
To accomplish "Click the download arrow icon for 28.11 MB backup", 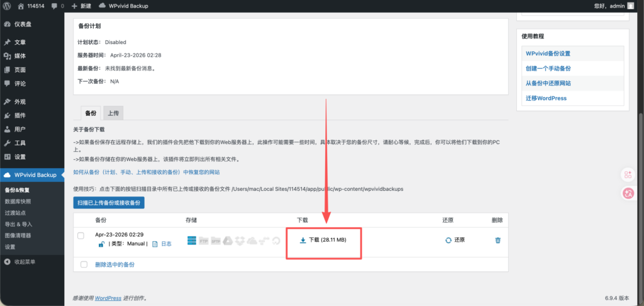I will (x=303, y=240).
